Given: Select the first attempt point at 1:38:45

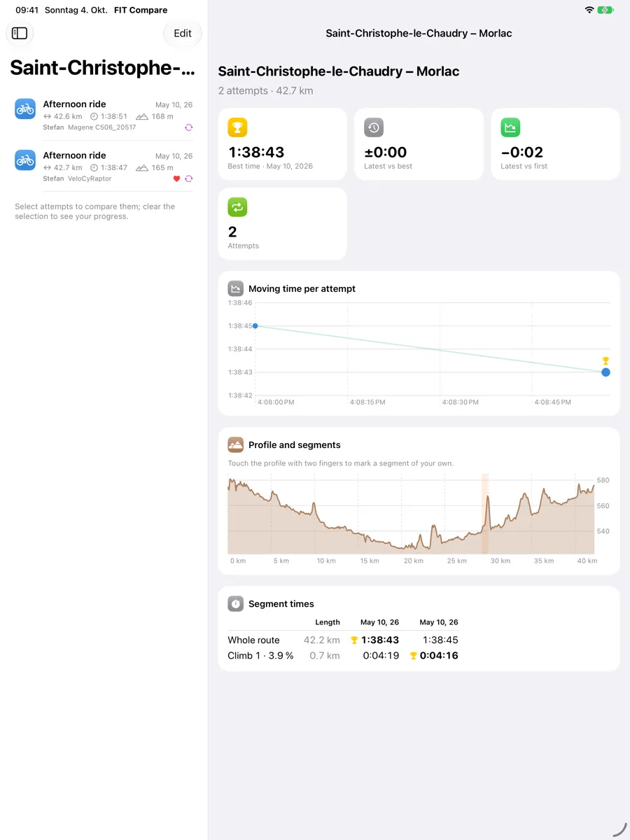Looking at the screenshot, I should click(255, 325).
